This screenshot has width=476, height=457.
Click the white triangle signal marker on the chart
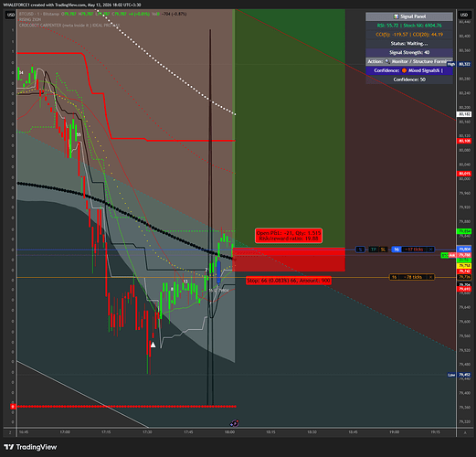click(153, 345)
